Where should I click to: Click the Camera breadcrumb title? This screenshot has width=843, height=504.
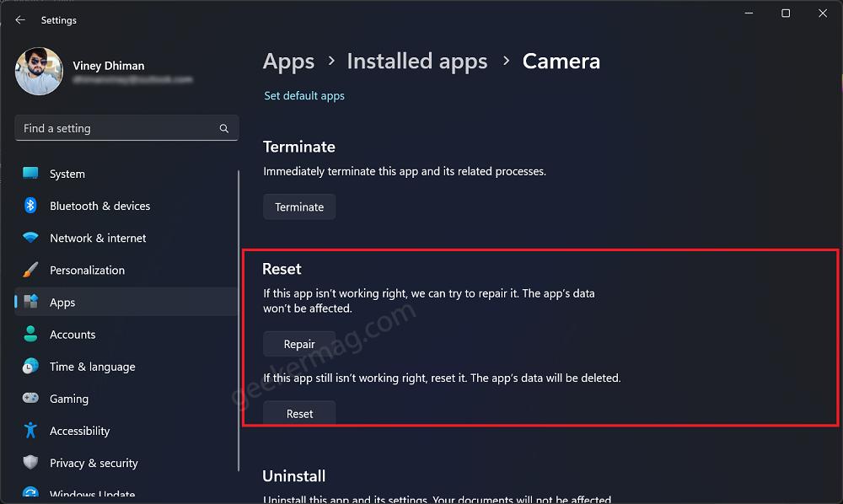561,62
